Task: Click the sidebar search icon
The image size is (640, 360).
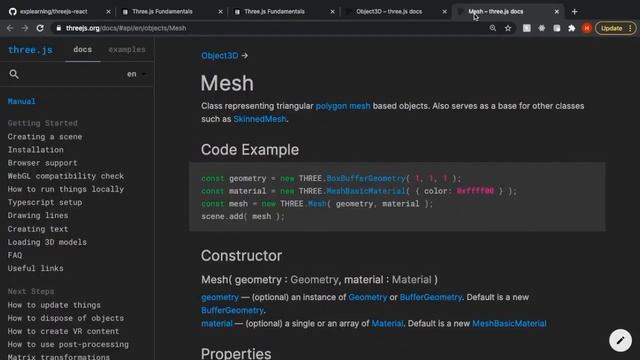Action: (x=14, y=74)
